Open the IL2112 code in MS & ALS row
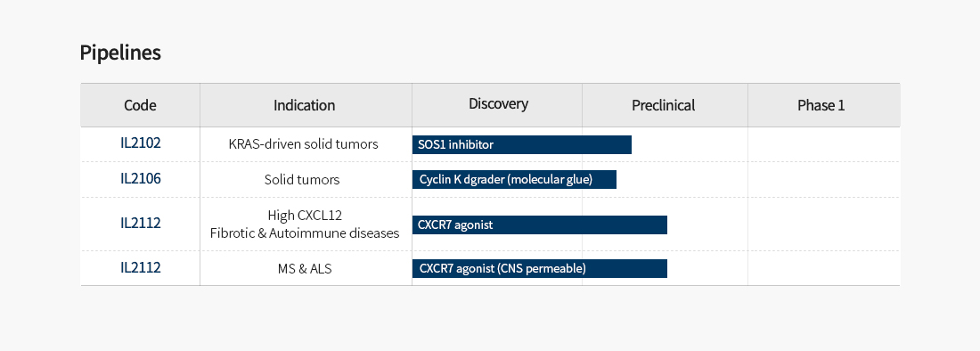The height and width of the screenshot is (351, 980). [x=140, y=267]
